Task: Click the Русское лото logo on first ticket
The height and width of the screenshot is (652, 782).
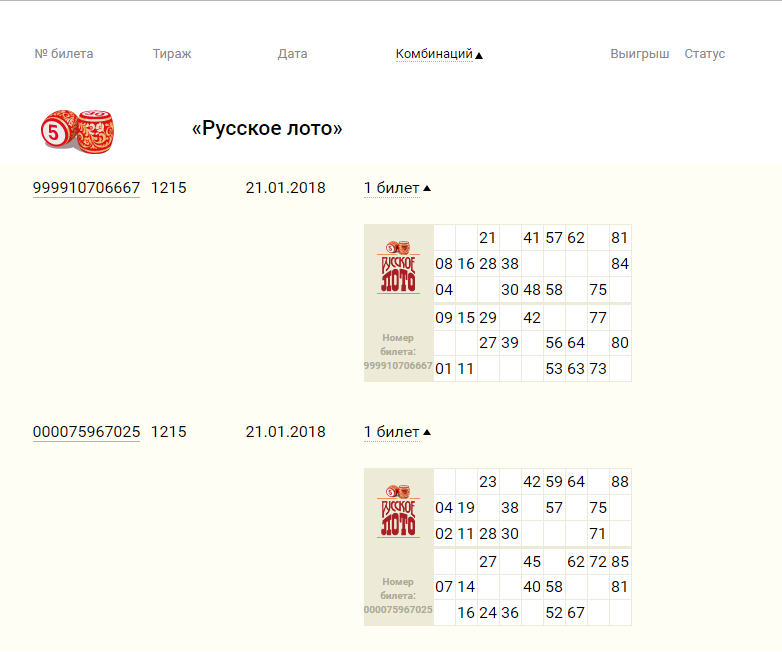Action: [398, 267]
